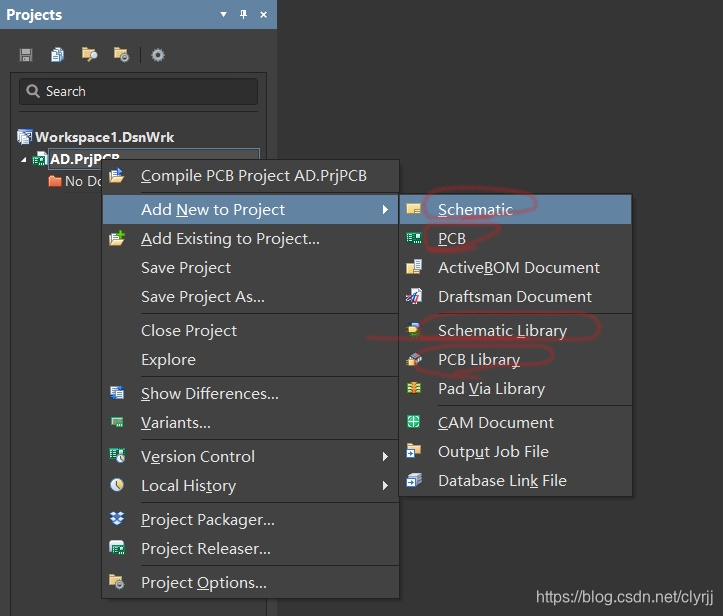Click the Search field in Projects panel
The height and width of the screenshot is (616, 723).
[138, 92]
